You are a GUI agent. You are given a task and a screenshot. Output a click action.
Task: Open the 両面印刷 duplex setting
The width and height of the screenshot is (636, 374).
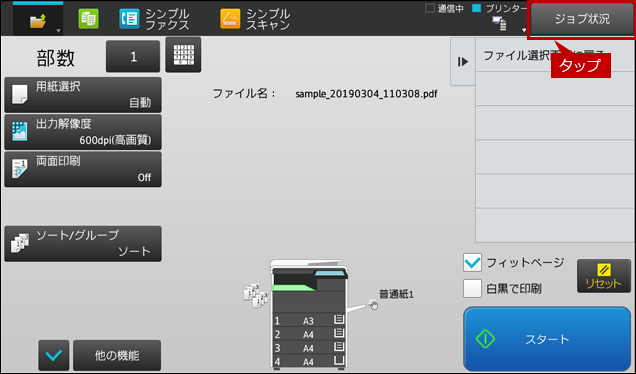click(x=83, y=170)
